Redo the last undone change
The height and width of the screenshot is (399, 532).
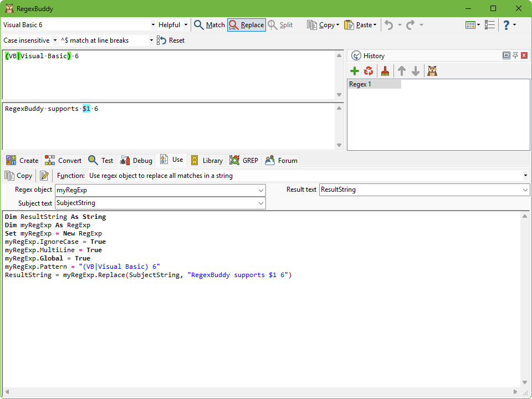411,25
